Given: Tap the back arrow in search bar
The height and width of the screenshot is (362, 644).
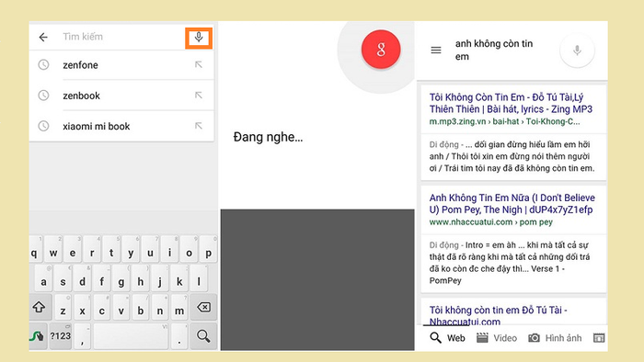Looking at the screenshot, I should tap(43, 37).
